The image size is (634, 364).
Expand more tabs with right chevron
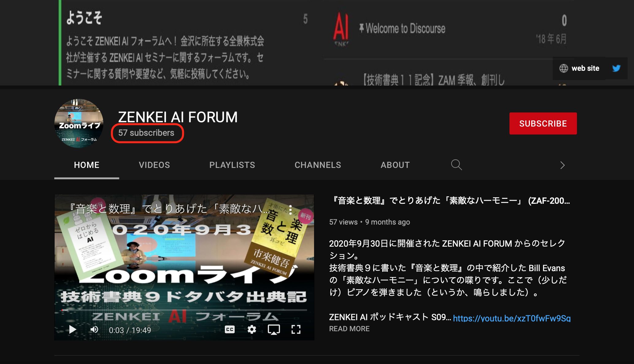562,165
